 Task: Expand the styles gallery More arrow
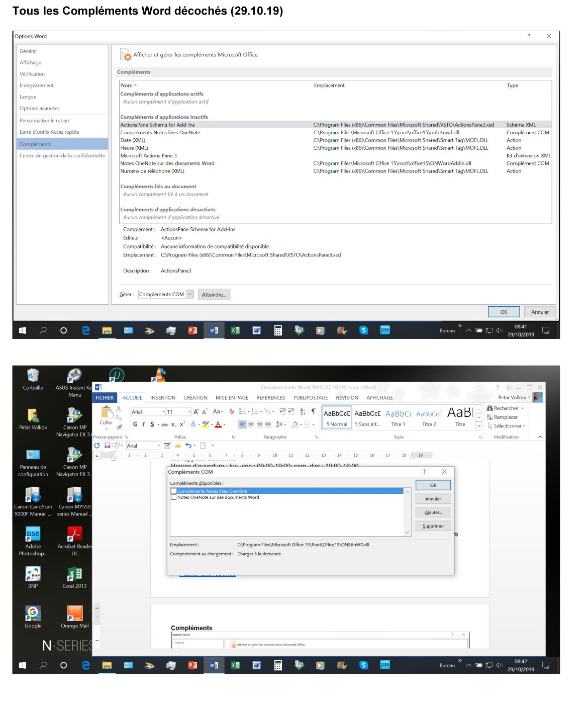(479, 426)
